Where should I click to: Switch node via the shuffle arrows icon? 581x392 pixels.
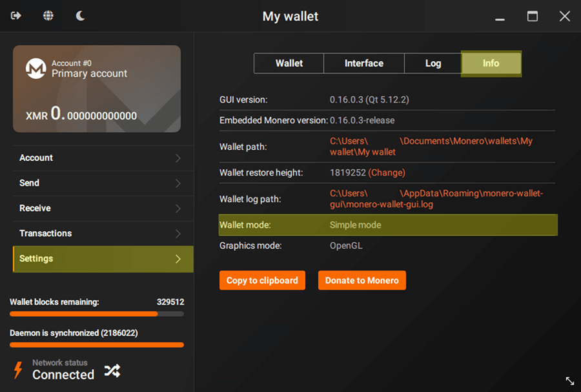112,371
